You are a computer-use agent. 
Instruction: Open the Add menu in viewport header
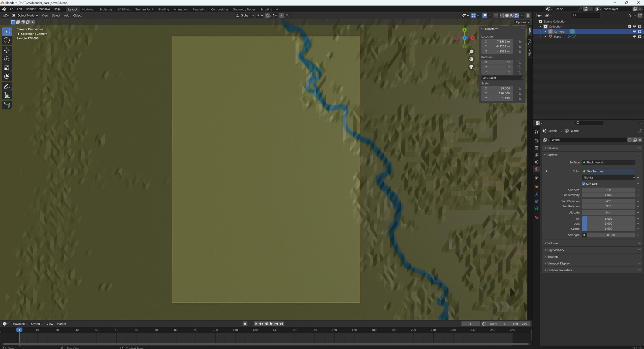[x=67, y=16]
